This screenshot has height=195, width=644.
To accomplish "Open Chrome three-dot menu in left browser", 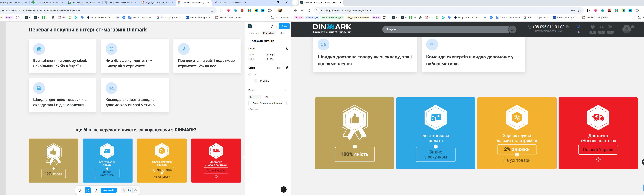I will click(287, 11).
